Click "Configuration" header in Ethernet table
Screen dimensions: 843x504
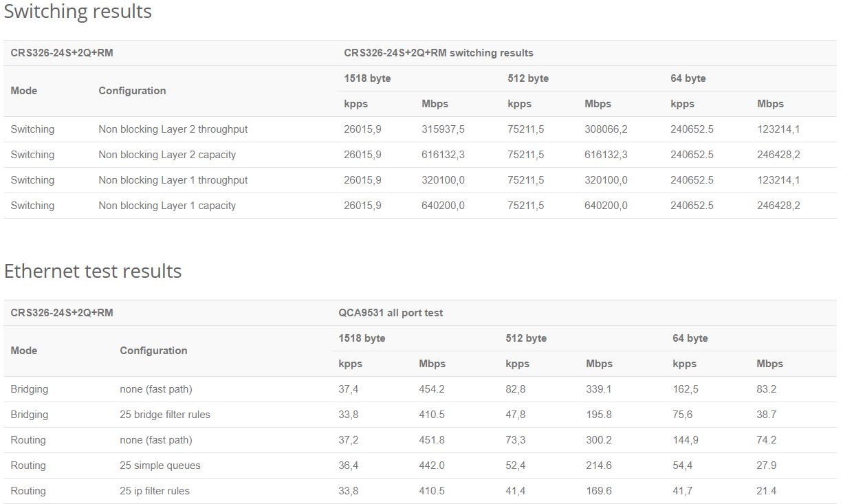(153, 351)
